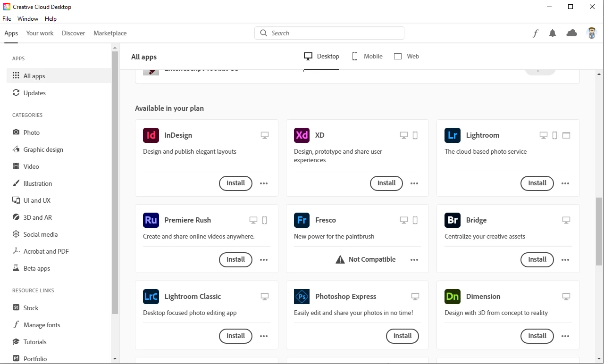Click the mobile platform icon on Premiere Rush card
Viewport: 604px width, 364px height.
click(265, 220)
